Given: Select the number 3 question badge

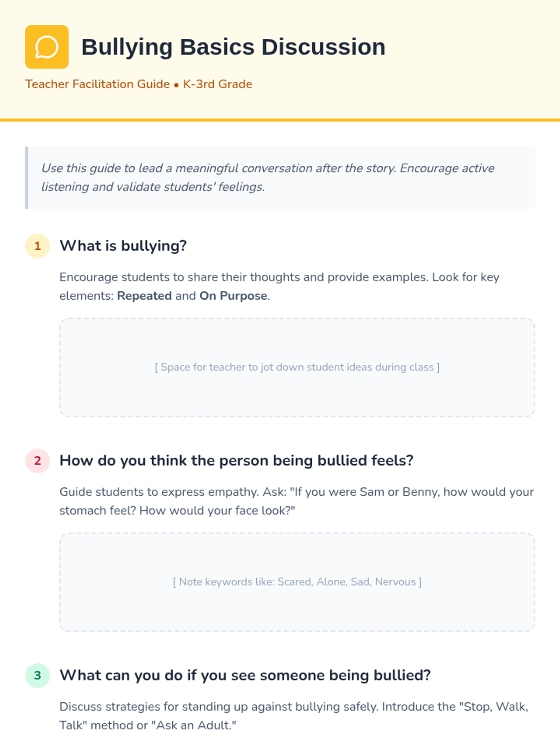Looking at the screenshot, I should (37, 676).
